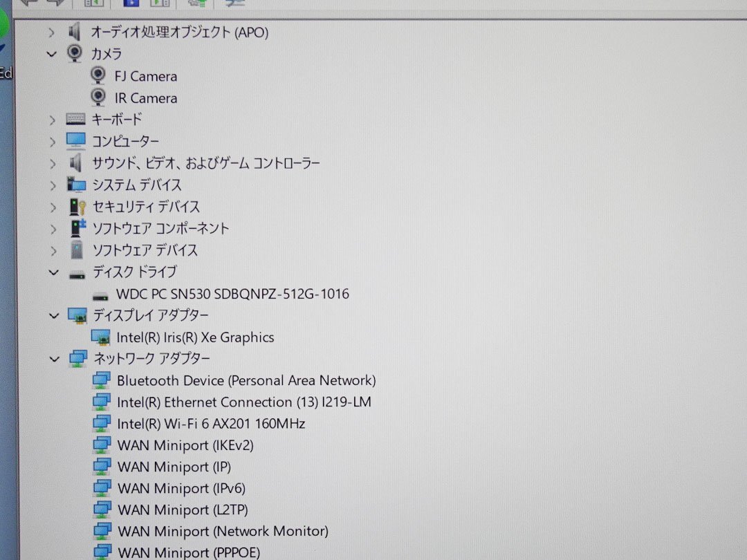
Task: Select the コンピューター label
Action: point(125,142)
